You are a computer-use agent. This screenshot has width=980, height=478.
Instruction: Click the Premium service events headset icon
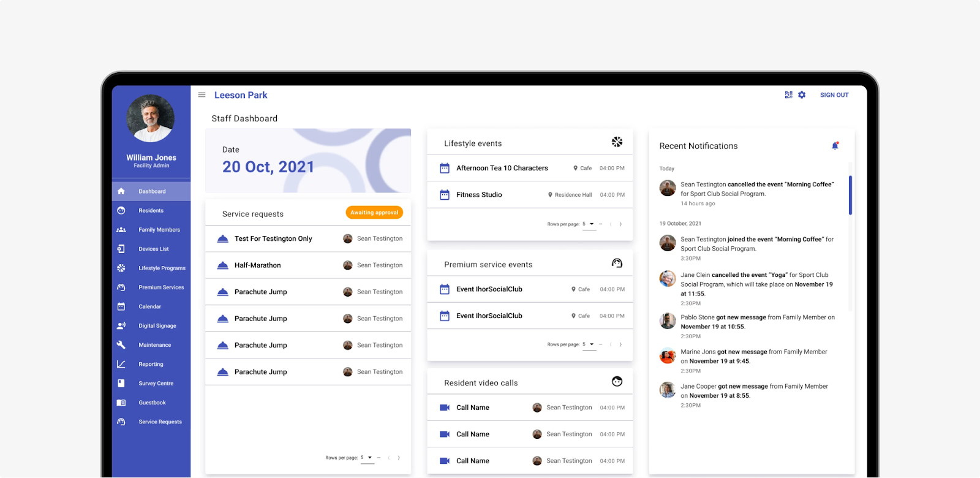pyautogui.click(x=617, y=264)
